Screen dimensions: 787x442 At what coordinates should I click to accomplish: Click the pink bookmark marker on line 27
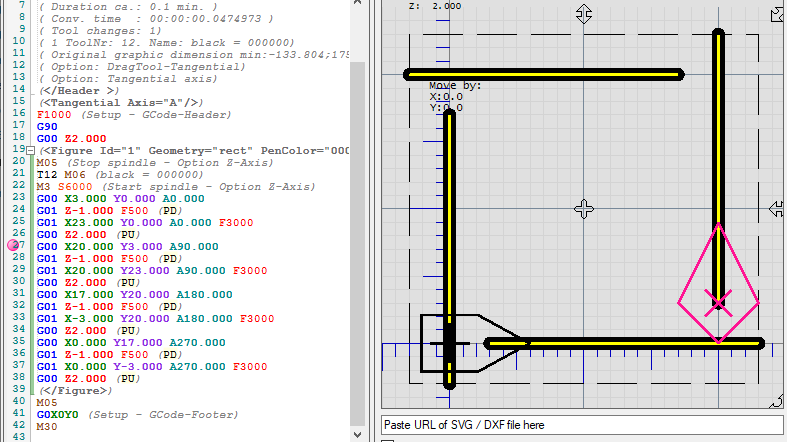coord(14,244)
